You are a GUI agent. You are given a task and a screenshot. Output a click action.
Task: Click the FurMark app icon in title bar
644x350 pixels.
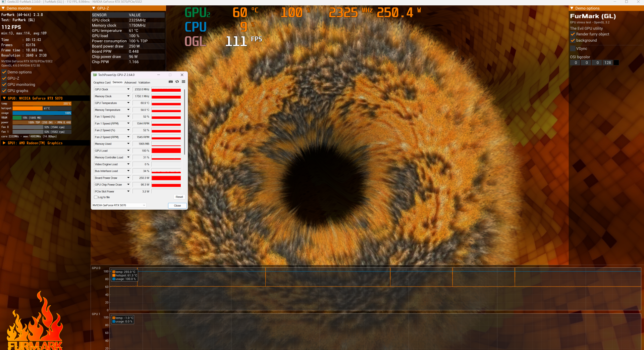[x=4, y=2]
